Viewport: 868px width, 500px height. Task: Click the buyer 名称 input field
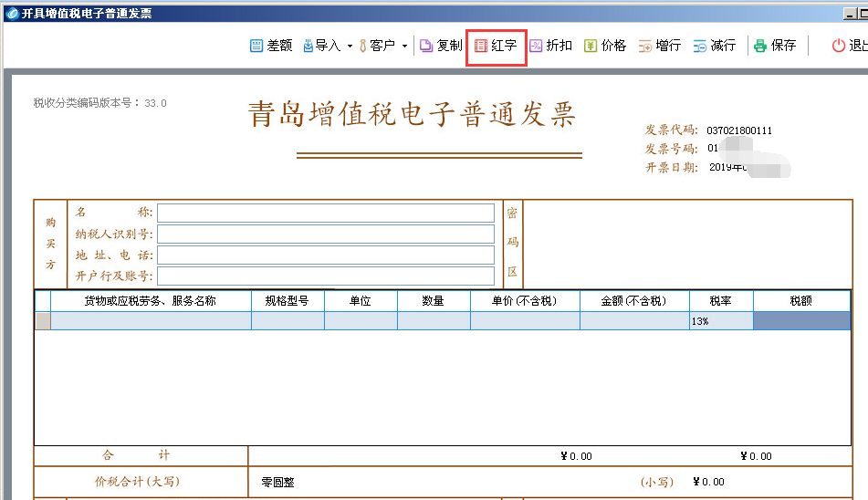tap(325, 213)
